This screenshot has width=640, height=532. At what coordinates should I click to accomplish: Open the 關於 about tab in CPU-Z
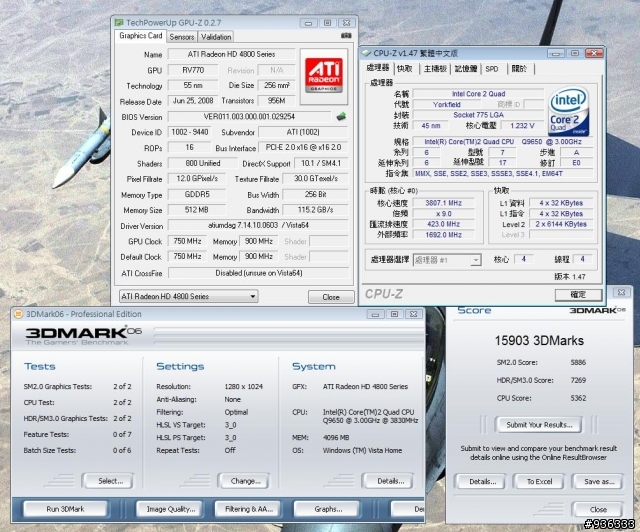(x=519, y=69)
